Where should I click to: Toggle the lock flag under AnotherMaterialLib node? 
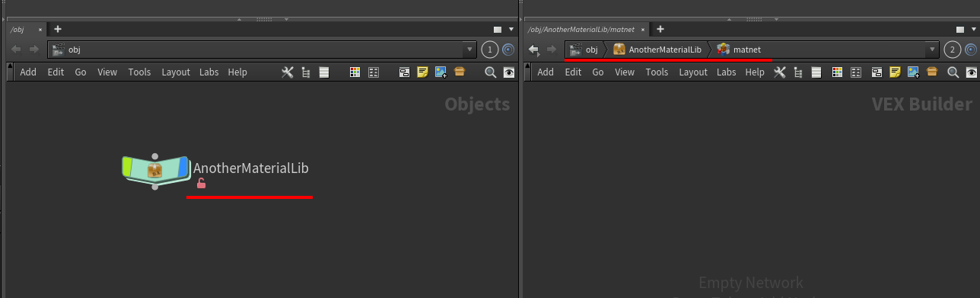point(201,183)
